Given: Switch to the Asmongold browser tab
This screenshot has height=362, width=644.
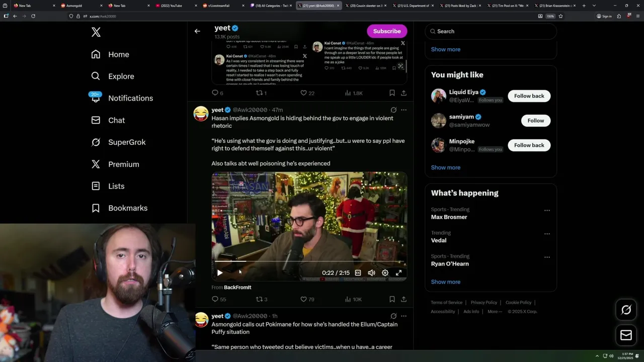Looking at the screenshot, I should coord(80,6).
